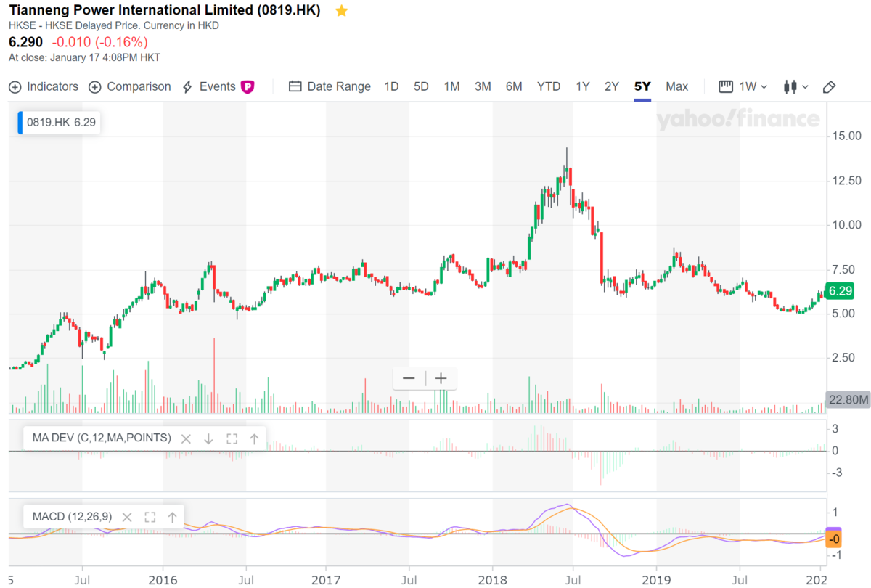871x588 pixels.
Task: Maximize the MACD panel
Action: [x=150, y=518]
